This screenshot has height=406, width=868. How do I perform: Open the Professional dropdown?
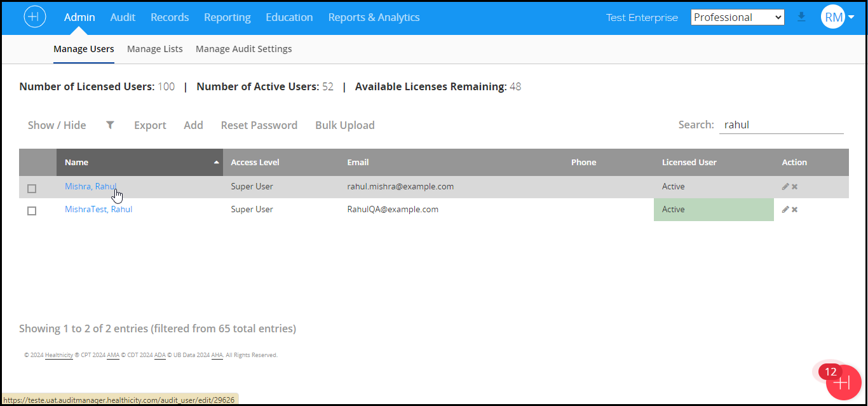pos(738,17)
